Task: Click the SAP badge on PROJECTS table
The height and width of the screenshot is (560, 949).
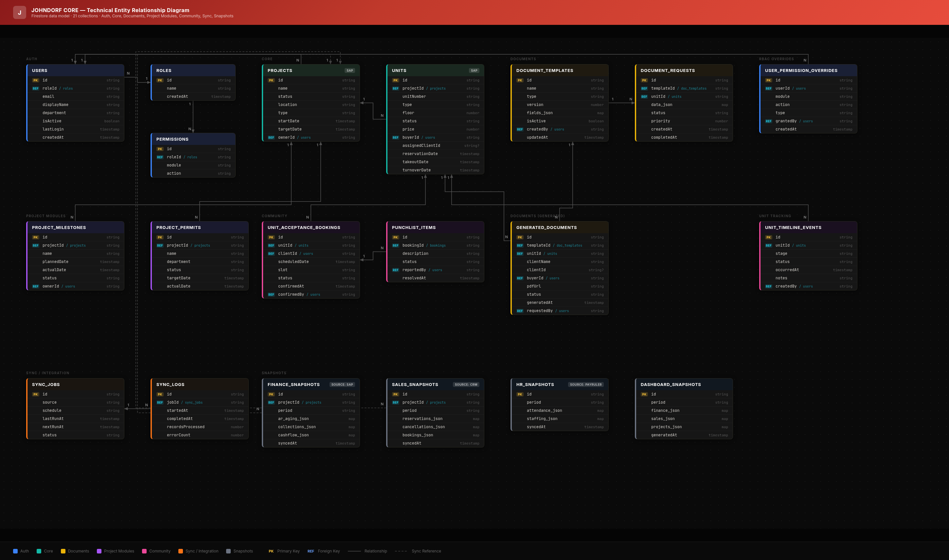Action: click(349, 71)
